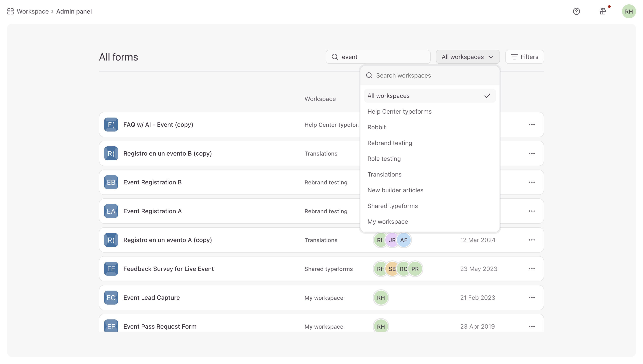The image size is (643, 364).
Task: Go to Workspace breadcrumb link
Action: click(33, 12)
